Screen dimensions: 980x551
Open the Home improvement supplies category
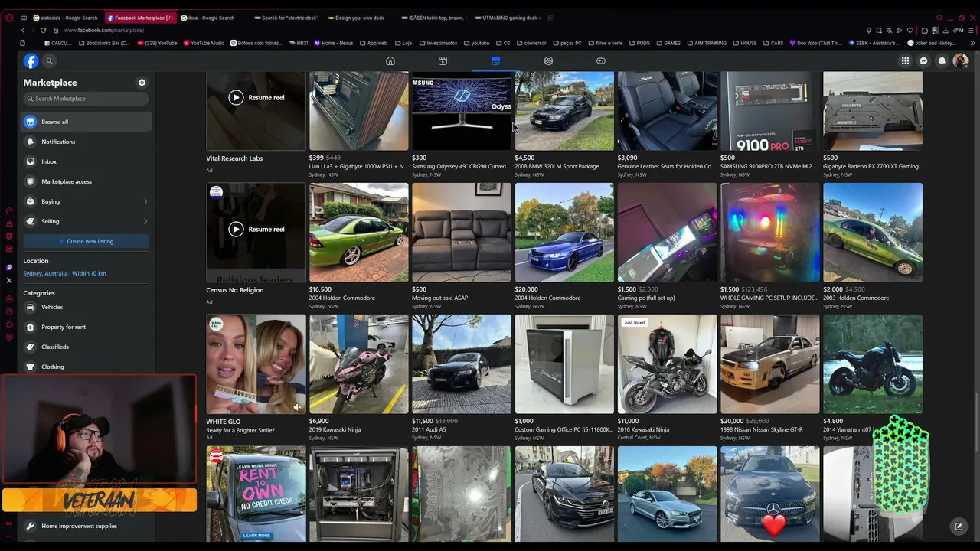coord(87,526)
